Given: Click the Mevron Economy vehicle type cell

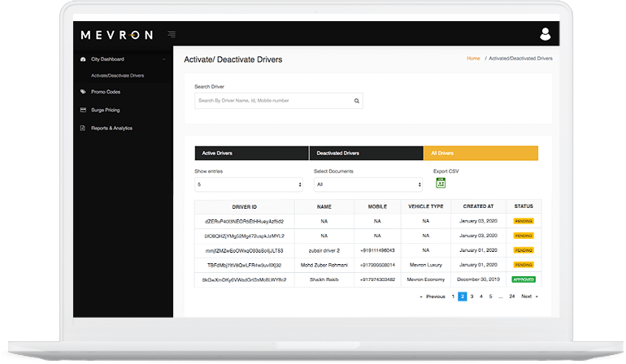Looking at the screenshot, I should click(x=425, y=279).
